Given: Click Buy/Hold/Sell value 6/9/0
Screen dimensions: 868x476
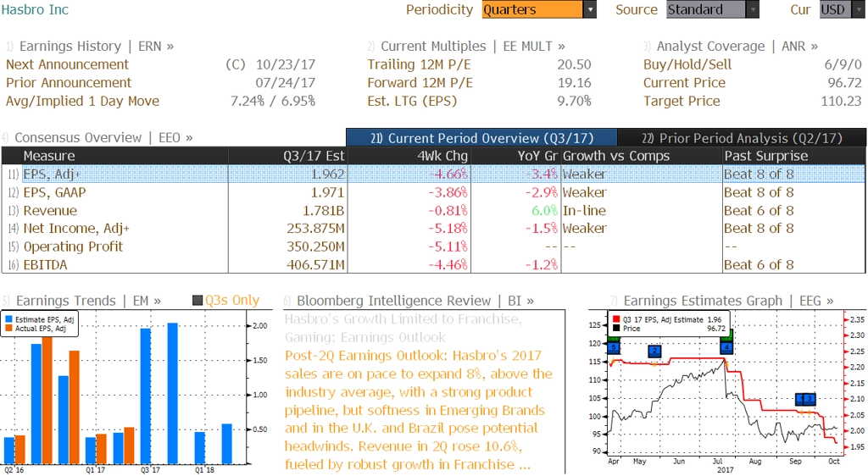Looking at the screenshot, I should click(x=843, y=64).
